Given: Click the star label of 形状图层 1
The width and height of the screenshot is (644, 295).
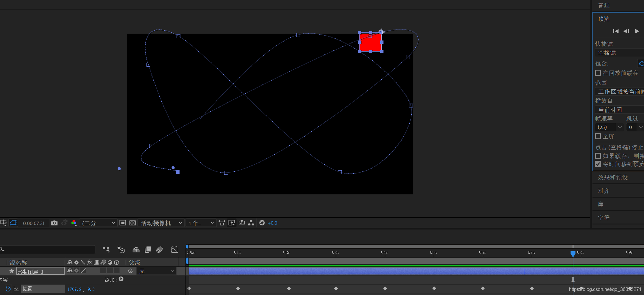Looking at the screenshot, I should tap(12, 271).
